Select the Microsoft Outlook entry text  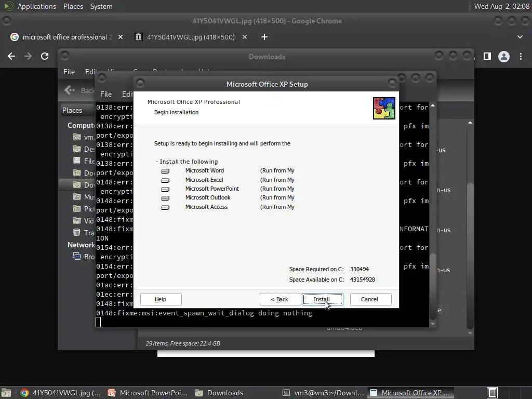tap(208, 197)
